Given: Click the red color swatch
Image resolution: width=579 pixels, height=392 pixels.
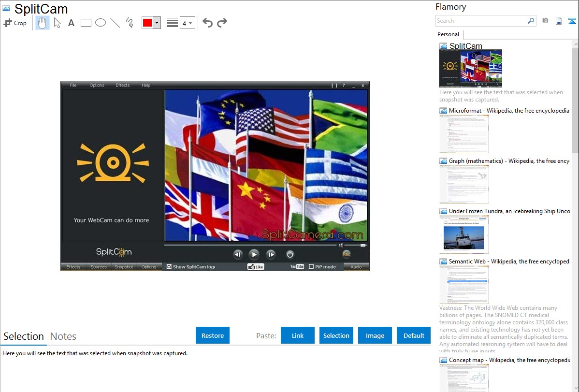Looking at the screenshot, I should coord(147,23).
